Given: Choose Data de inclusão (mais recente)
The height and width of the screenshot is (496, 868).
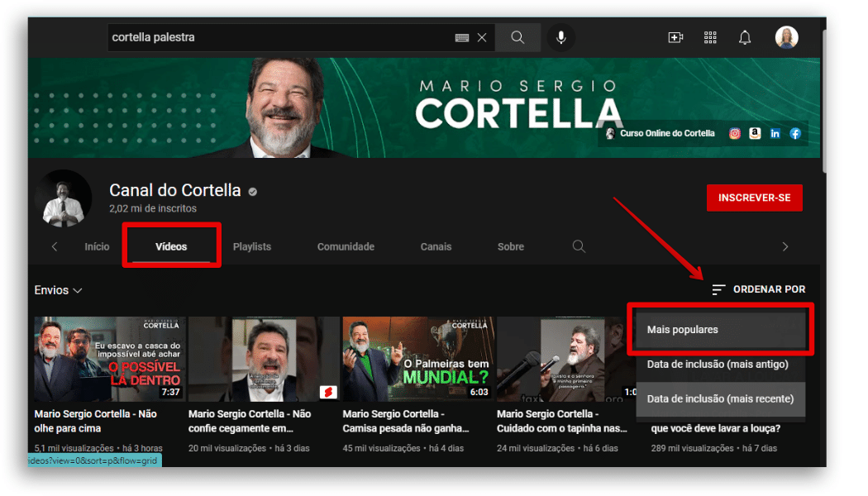Looking at the screenshot, I should coord(720,398).
